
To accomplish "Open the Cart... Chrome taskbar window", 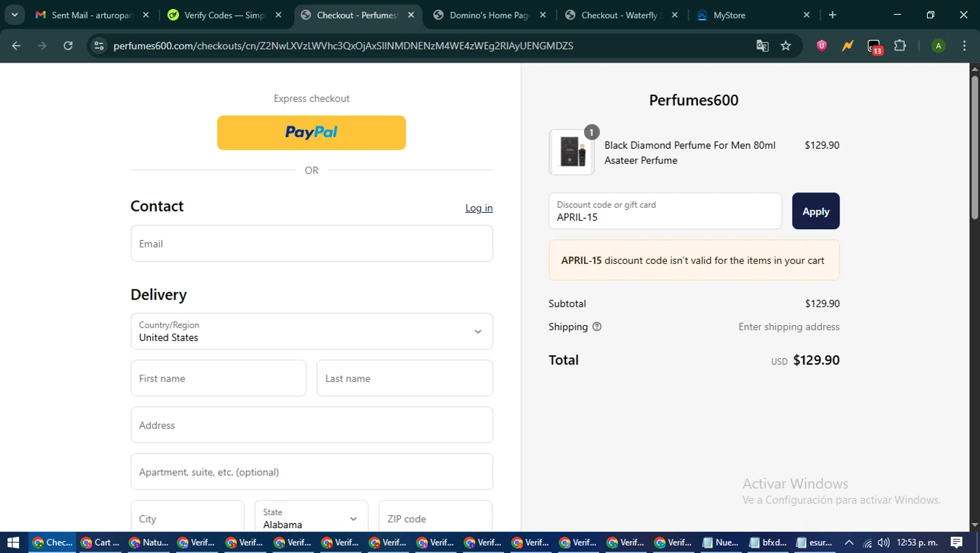I will click(x=100, y=543).
